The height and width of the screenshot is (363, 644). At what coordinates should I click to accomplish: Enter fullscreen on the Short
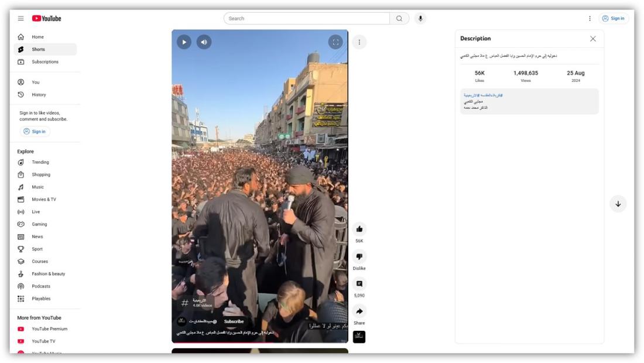(x=335, y=42)
